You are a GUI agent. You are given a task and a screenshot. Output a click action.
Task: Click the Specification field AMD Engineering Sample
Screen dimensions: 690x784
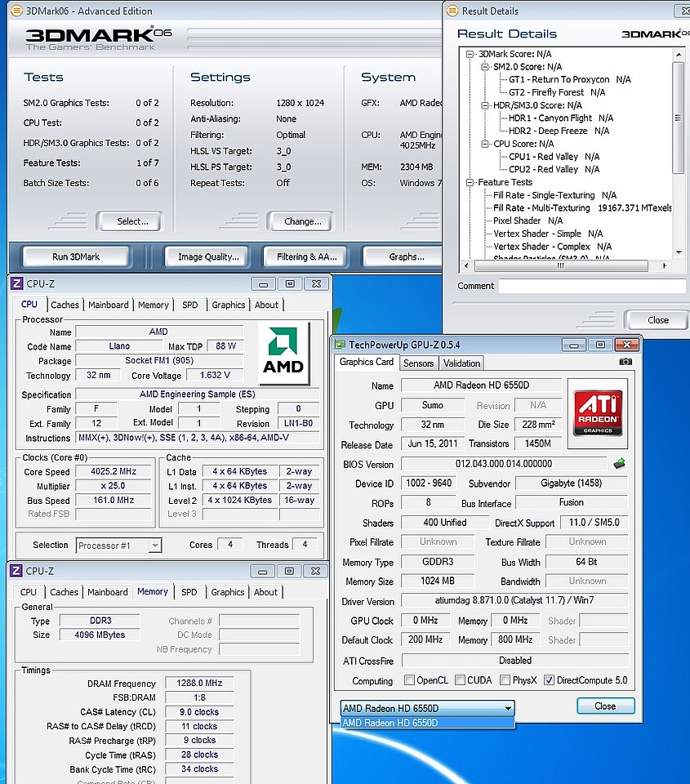pos(198,394)
